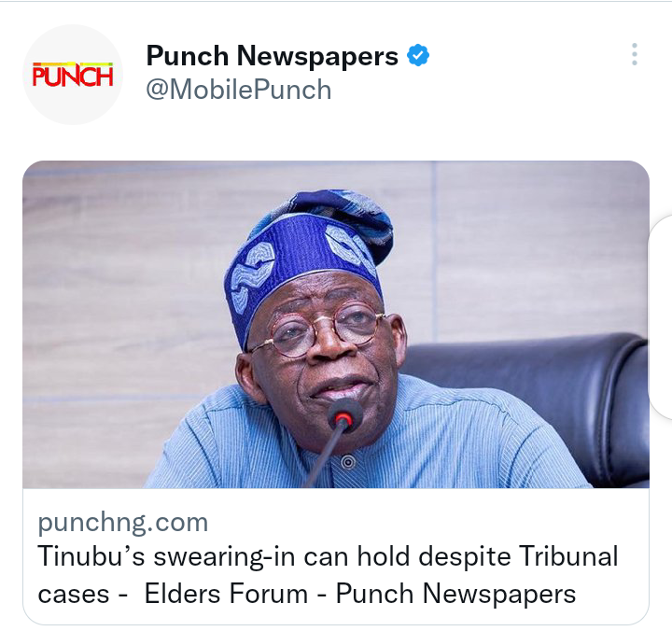Select the 'Elders Forum - Punch Newspapers' text line
Viewport: 672px width, 631px height.
pos(360,595)
